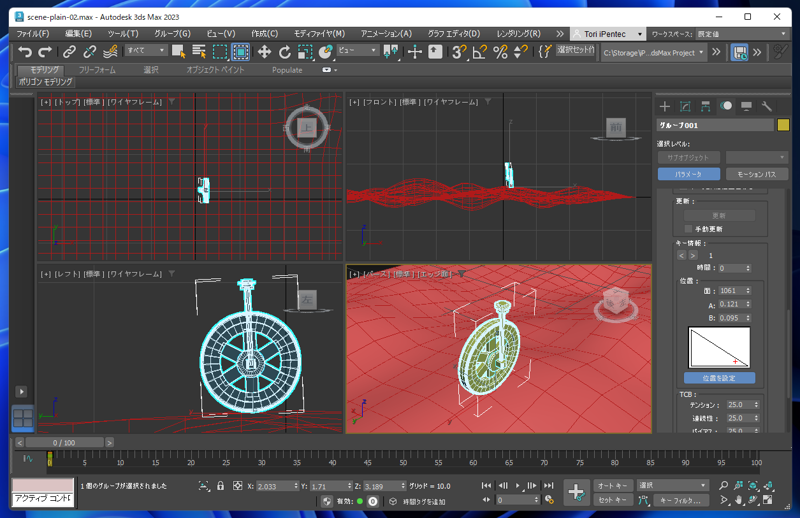Screen dimensions: 800x518
Task: Click the pink MAXScript listener color box
Action: (x=43, y=485)
